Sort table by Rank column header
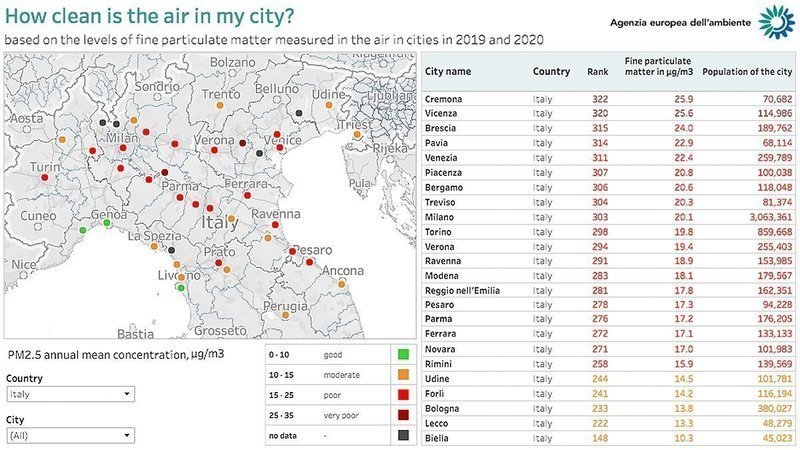 coord(597,71)
